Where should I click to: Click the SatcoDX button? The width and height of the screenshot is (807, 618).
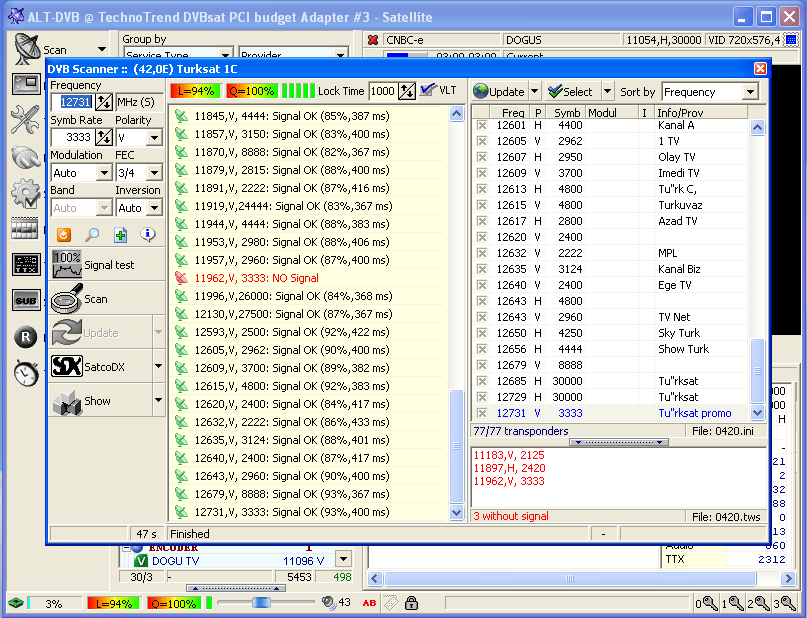[101, 366]
